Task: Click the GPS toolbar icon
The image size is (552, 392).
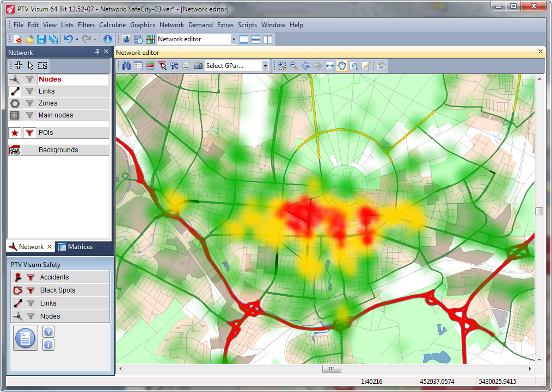Action: point(381,66)
